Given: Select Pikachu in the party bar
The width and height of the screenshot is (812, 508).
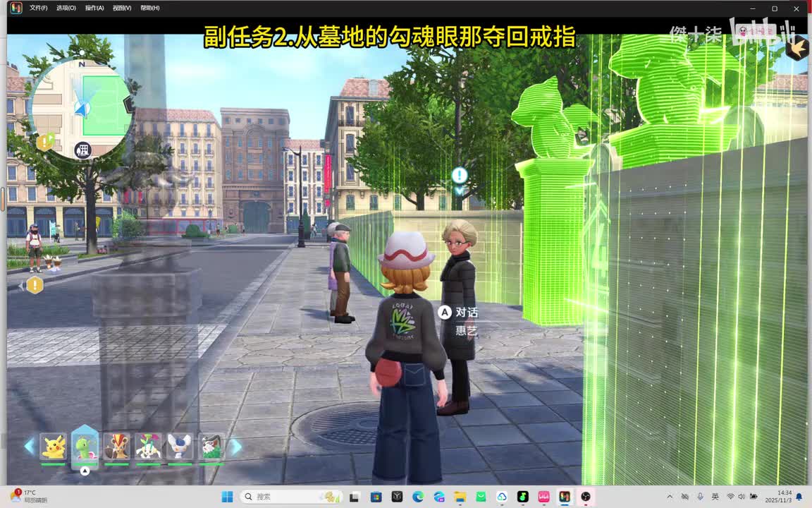Looking at the screenshot, I should 54,447.
